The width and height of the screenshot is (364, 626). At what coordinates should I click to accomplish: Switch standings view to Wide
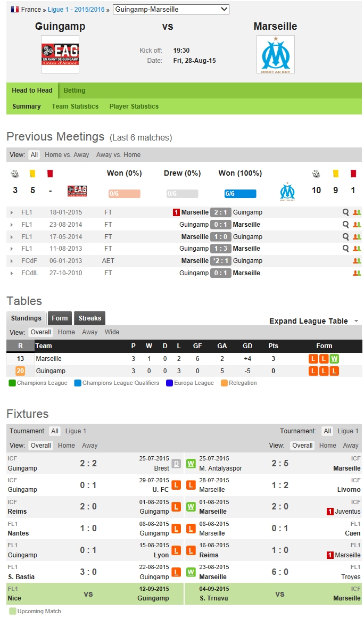tap(112, 332)
